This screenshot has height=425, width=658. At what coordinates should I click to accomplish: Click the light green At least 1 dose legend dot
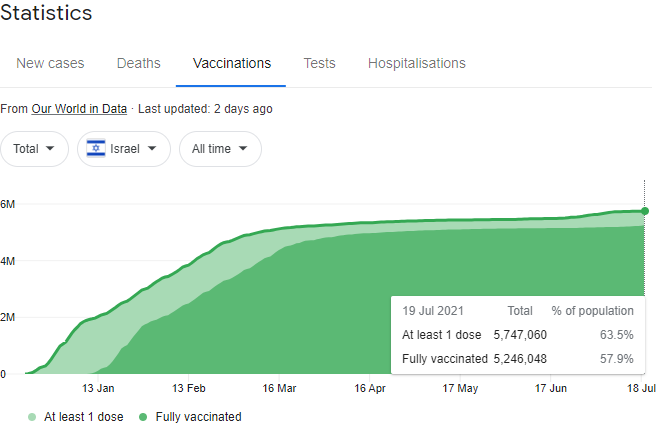click(x=31, y=417)
